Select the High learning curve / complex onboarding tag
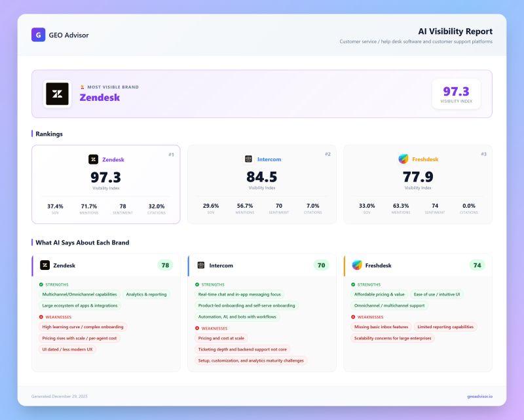 [x=83, y=327]
